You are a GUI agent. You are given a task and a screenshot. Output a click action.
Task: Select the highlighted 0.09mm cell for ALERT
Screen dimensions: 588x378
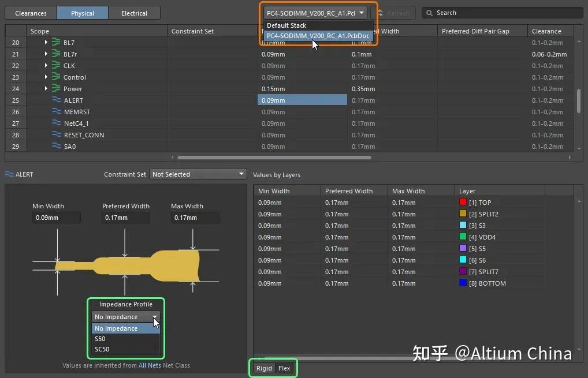coord(302,100)
